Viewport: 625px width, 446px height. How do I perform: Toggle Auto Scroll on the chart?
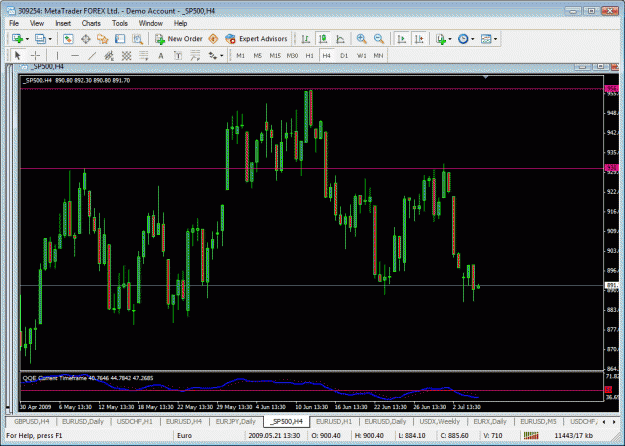(401, 39)
